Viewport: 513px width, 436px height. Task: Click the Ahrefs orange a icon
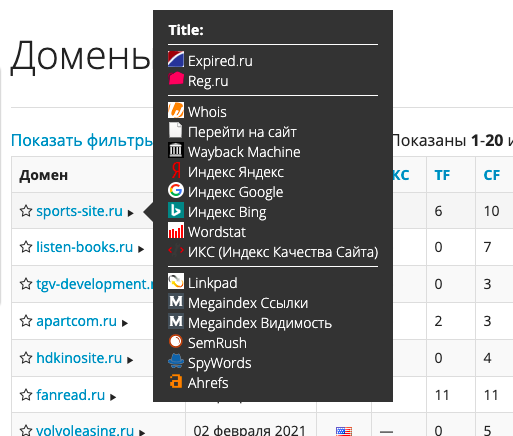(x=176, y=381)
